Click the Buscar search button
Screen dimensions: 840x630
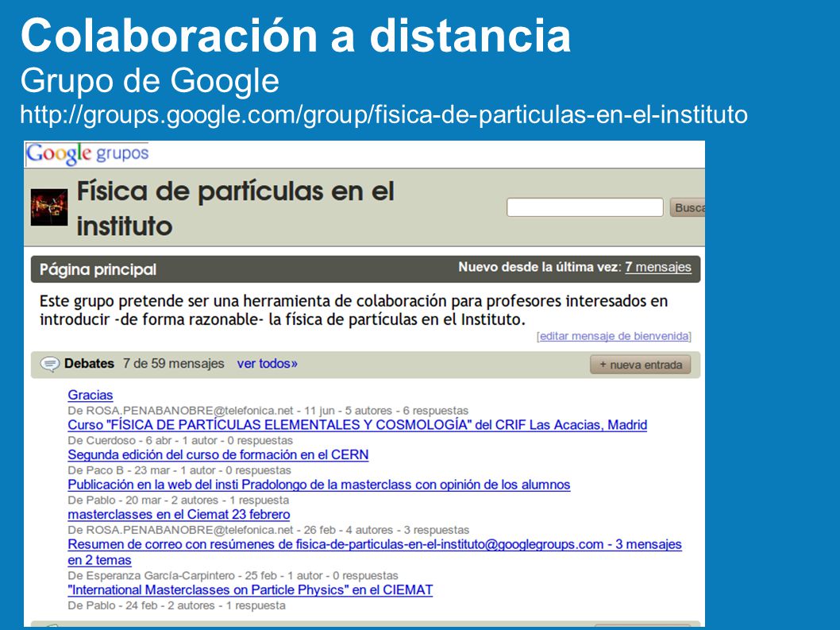pyautogui.click(x=688, y=207)
